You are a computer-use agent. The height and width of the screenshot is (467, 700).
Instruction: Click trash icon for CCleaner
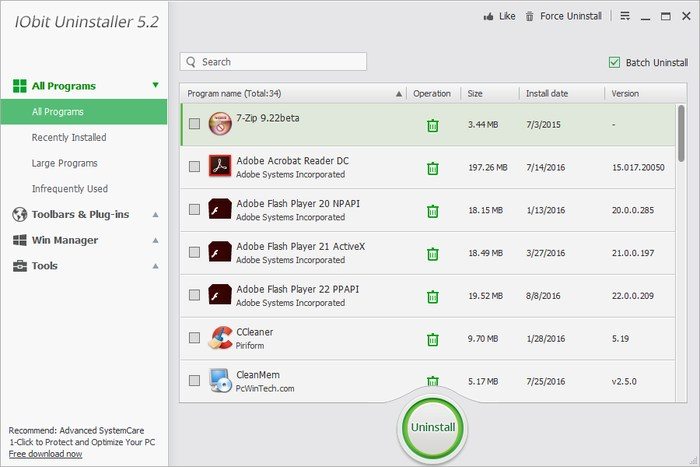click(432, 339)
